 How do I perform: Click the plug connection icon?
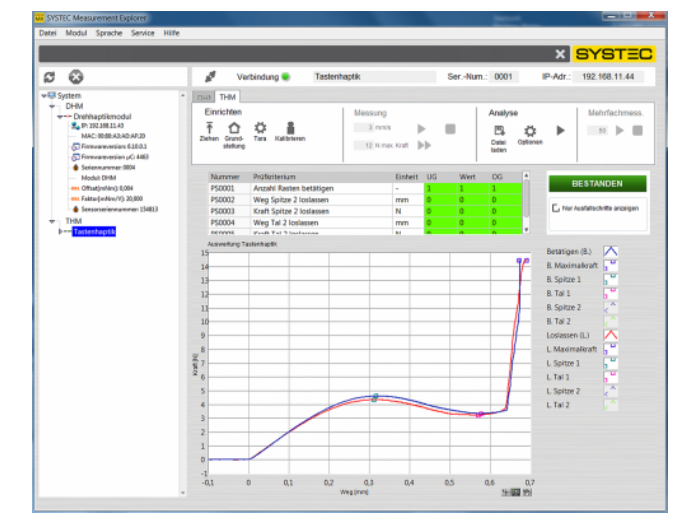point(210,77)
